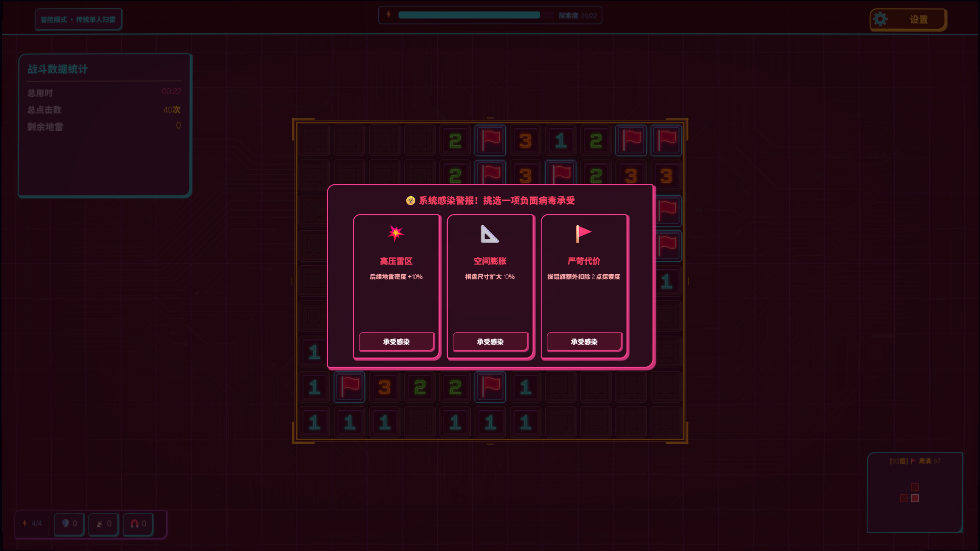This screenshot has width=980, height=551.
Task: Open the 设置 settings button
Action: tap(908, 20)
